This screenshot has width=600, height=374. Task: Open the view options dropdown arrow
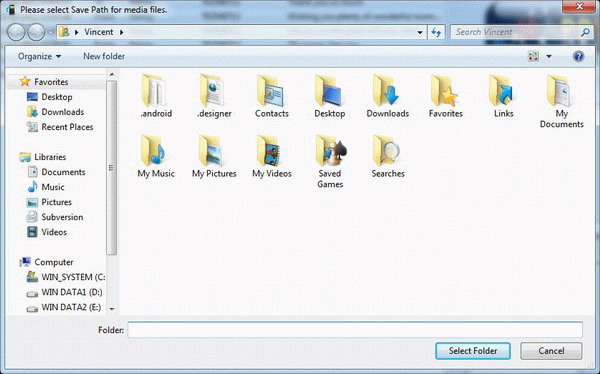pyautogui.click(x=549, y=56)
